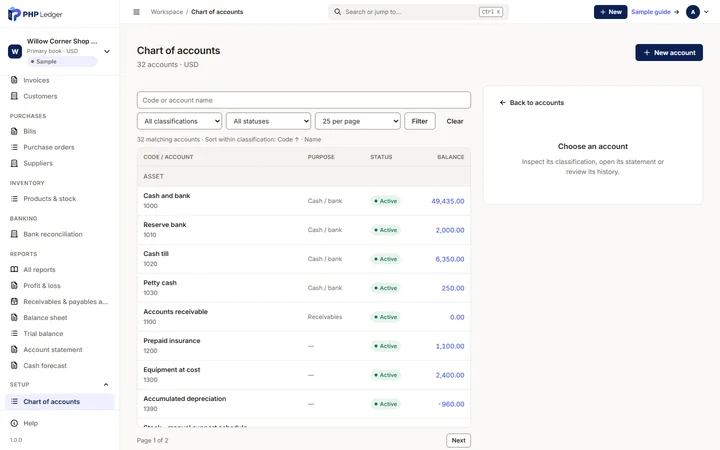
Task: Click the -960.00 balance
Action: point(451,404)
